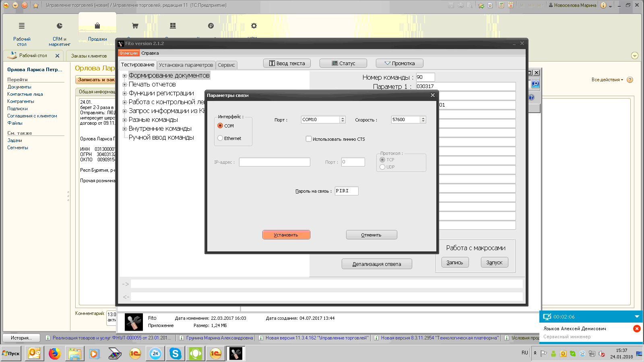Click the Пароль на связь input field
This screenshot has height=362, width=644.
[347, 191]
